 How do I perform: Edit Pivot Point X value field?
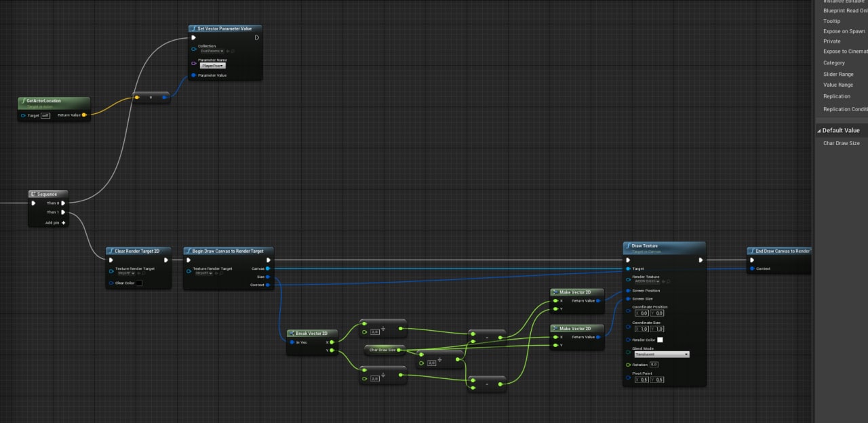[x=641, y=380]
